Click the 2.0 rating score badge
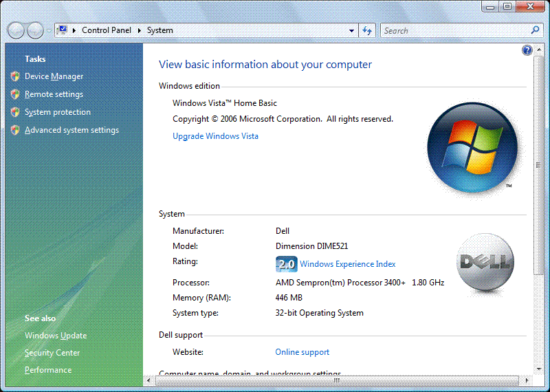Screen dimensions: 550x392 286,264
